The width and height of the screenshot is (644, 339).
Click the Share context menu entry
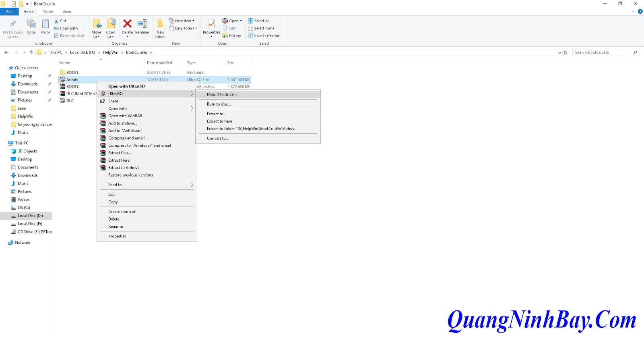(x=147, y=101)
